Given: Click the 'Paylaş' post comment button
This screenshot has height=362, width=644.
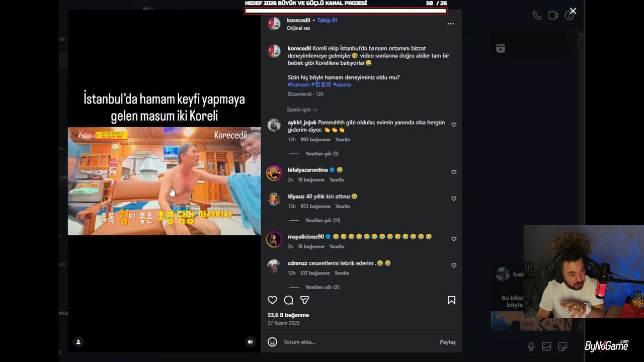Looking at the screenshot, I should tap(447, 342).
